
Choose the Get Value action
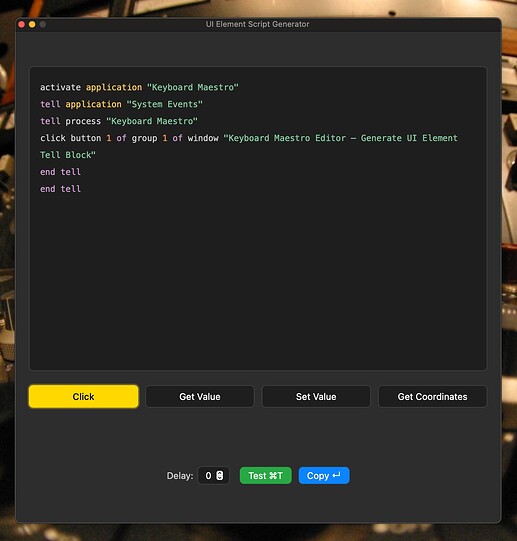coord(200,396)
